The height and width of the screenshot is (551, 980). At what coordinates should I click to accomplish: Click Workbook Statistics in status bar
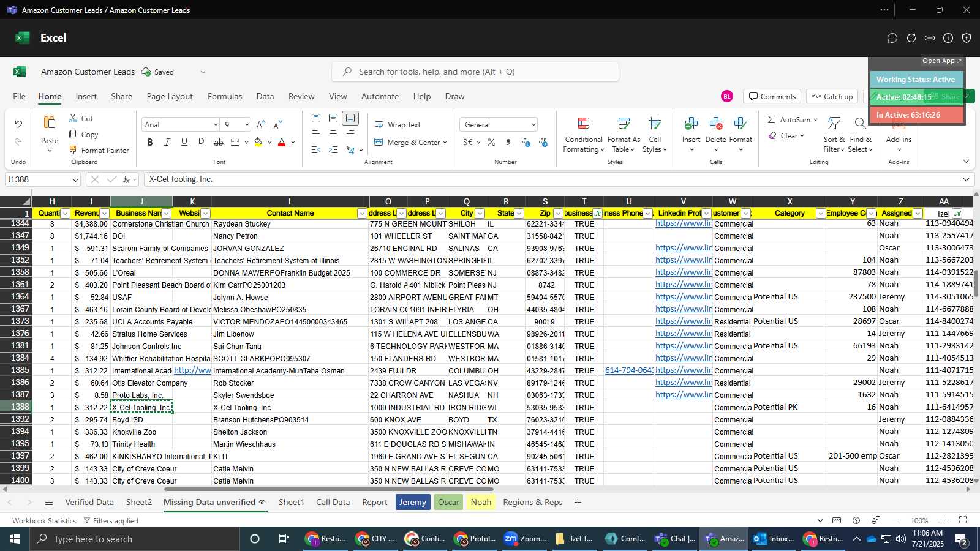[x=44, y=520]
